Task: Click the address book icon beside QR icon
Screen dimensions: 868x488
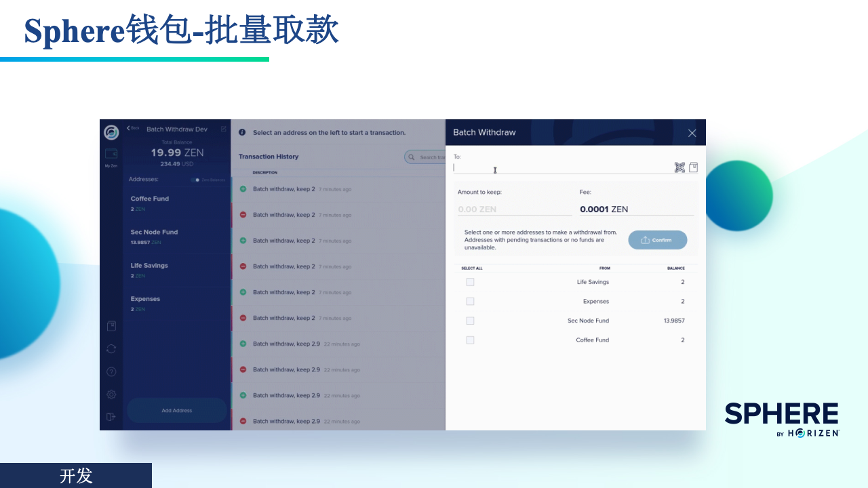Action: (x=693, y=167)
